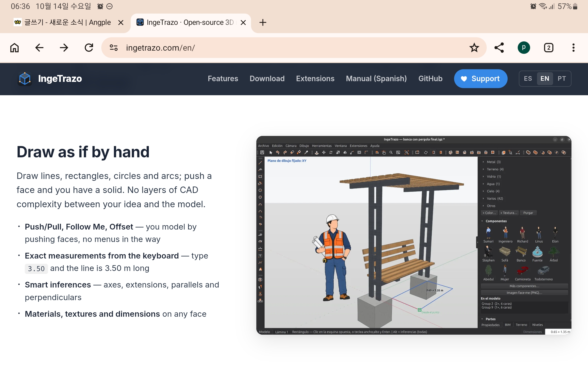This screenshot has width=588, height=368.
Task: Open the Features page link
Action: click(x=223, y=79)
